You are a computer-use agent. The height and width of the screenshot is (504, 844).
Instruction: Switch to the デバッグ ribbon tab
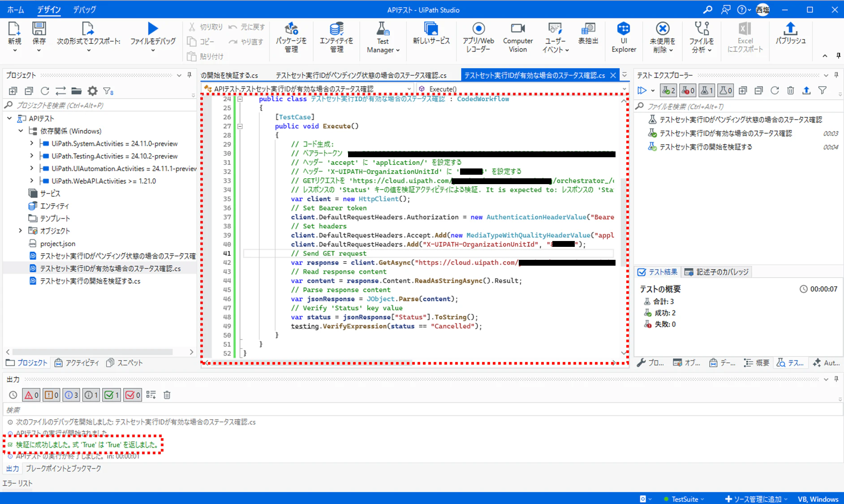click(84, 9)
